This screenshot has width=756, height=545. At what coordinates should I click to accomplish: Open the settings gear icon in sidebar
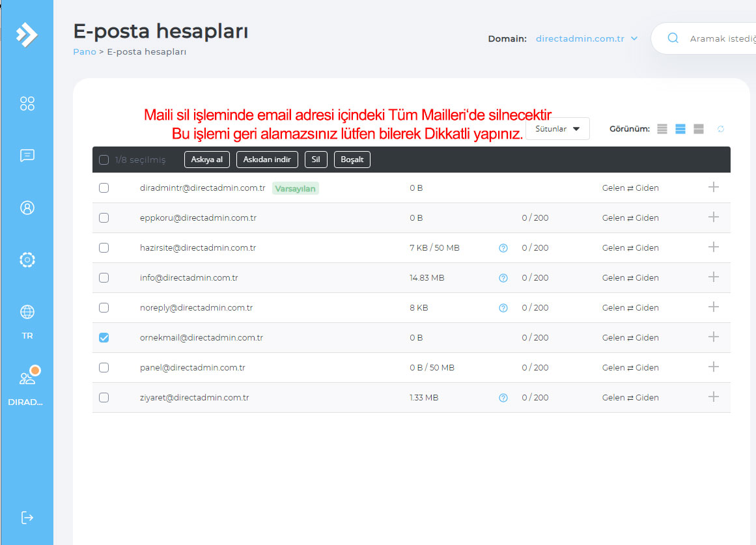pos(27,260)
